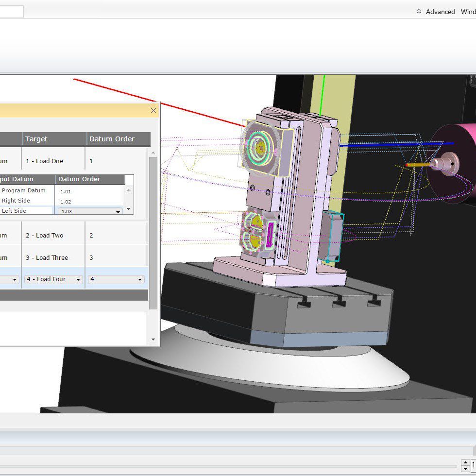The height and width of the screenshot is (476, 476).
Task: Open the Advanced menu
Action: [440, 12]
